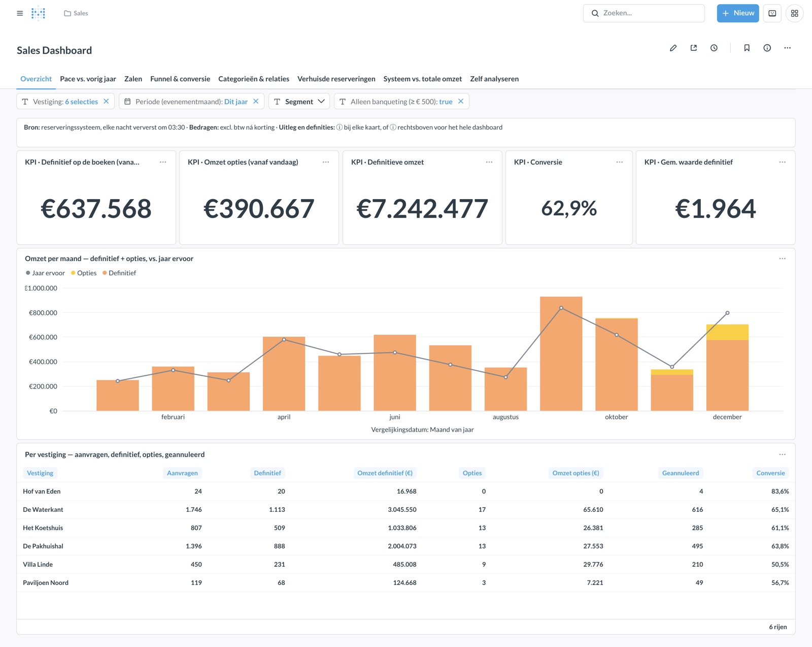Open menu on Definitief op de boeken card
812x647 pixels.
pos(163,162)
